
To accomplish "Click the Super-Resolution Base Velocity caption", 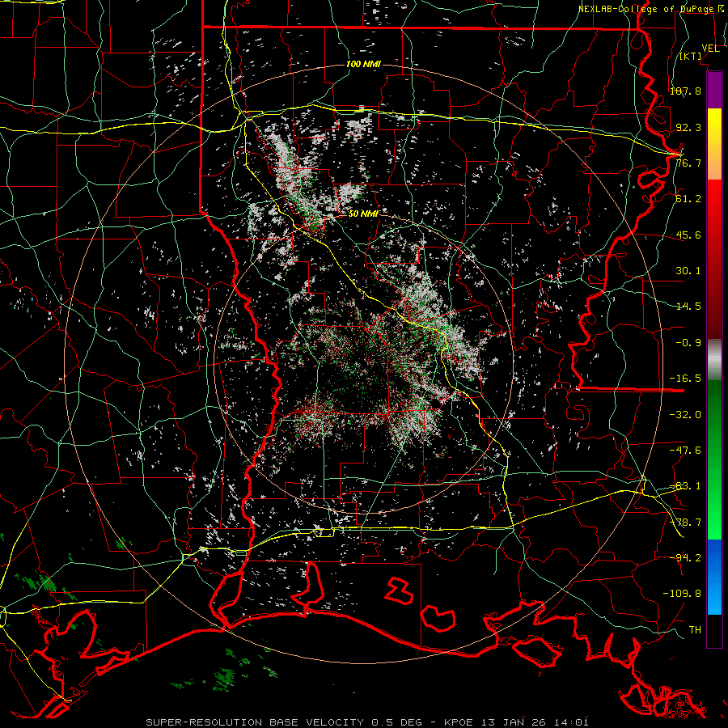I will pos(367,722).
